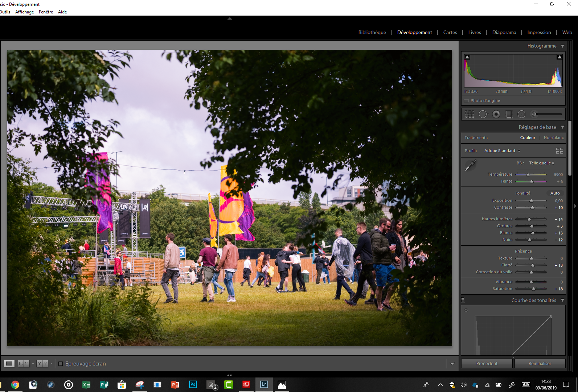The image size is (578, 392).
Task: Select the spot removal tool
Action: click(x=483, y=114)
